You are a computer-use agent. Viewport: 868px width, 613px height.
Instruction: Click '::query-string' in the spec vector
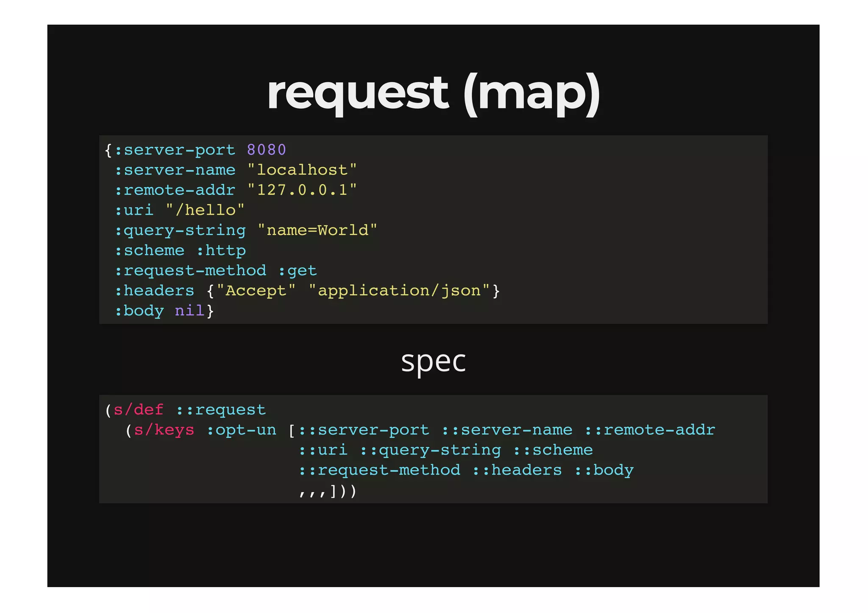(430, 451)
